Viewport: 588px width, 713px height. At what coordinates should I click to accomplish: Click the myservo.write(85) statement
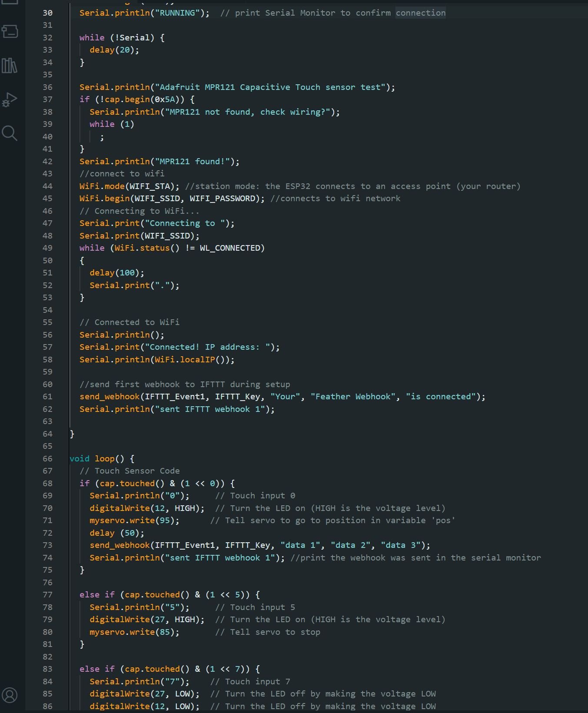point(134,632)
